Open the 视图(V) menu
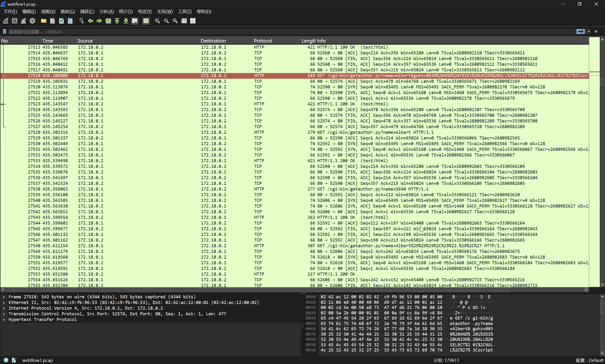 (x=48, y=12)
